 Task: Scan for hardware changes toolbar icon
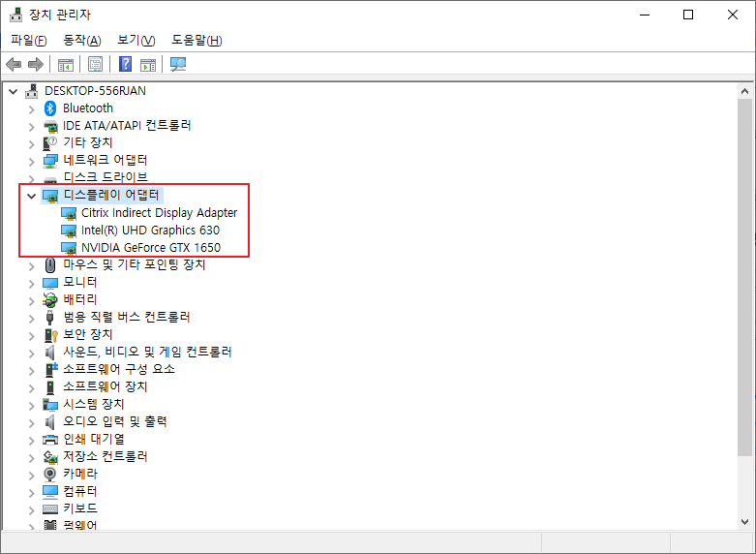[178, 64]
